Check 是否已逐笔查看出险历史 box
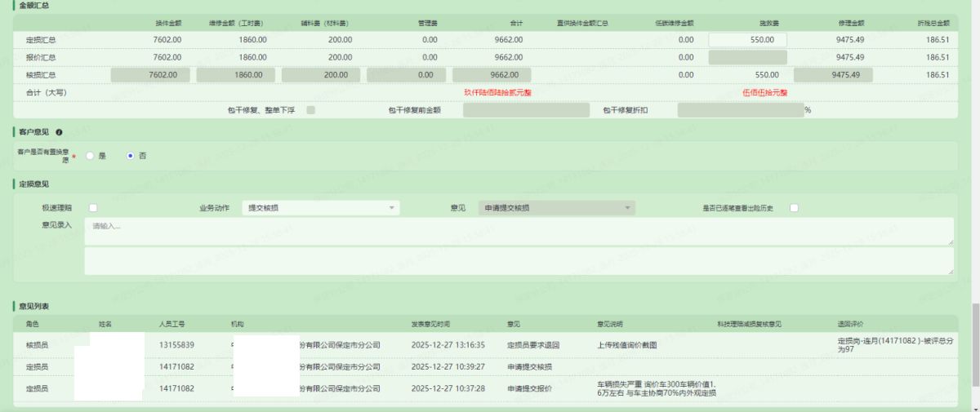 click(794, 208)
